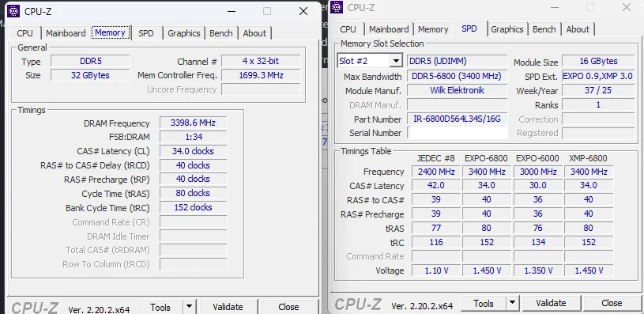Click the DDR5 memory Type value
The height and width of the screenshot is (314, 644).
[90, 61]
